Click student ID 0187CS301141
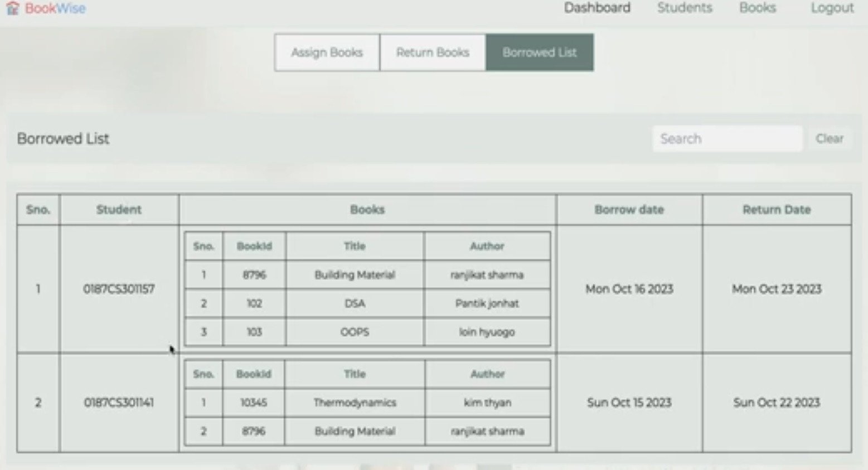Viewport: 868px width, 470px height. tap(119, 403)
